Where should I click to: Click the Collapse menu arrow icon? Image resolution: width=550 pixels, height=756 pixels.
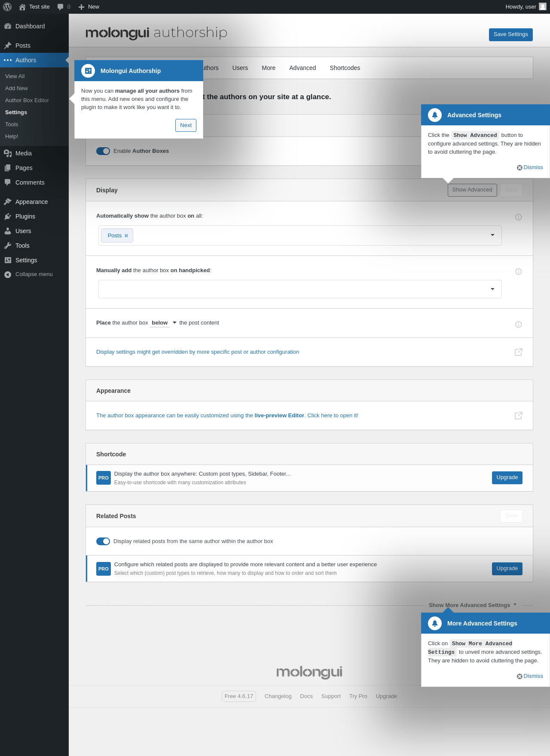tap(8, 274)
